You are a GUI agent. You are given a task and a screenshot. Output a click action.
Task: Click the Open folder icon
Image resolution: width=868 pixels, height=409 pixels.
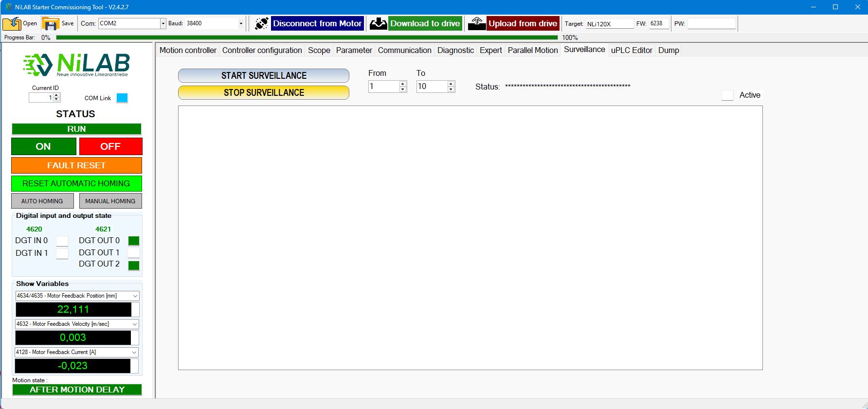tap(12, 23)
